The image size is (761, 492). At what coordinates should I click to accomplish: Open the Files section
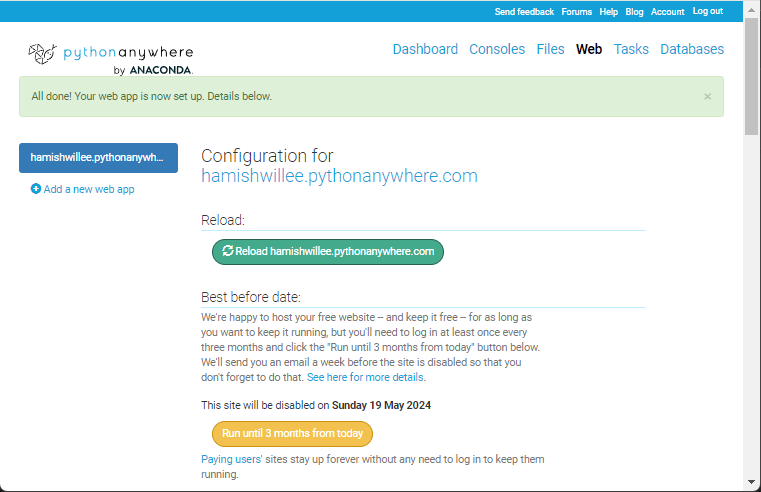click(550, 49)
